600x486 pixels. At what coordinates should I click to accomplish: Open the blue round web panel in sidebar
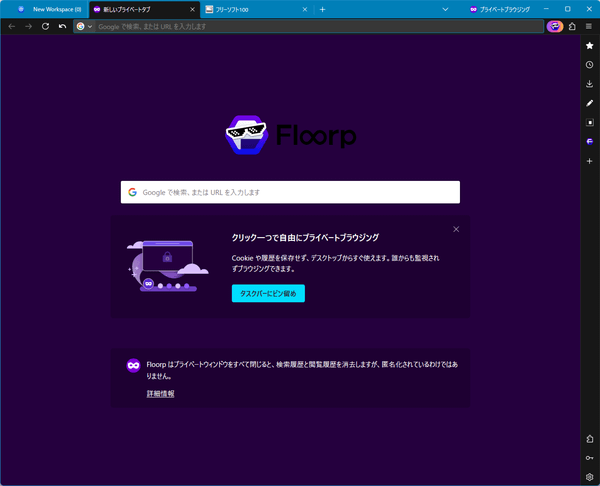pos(590,142)
